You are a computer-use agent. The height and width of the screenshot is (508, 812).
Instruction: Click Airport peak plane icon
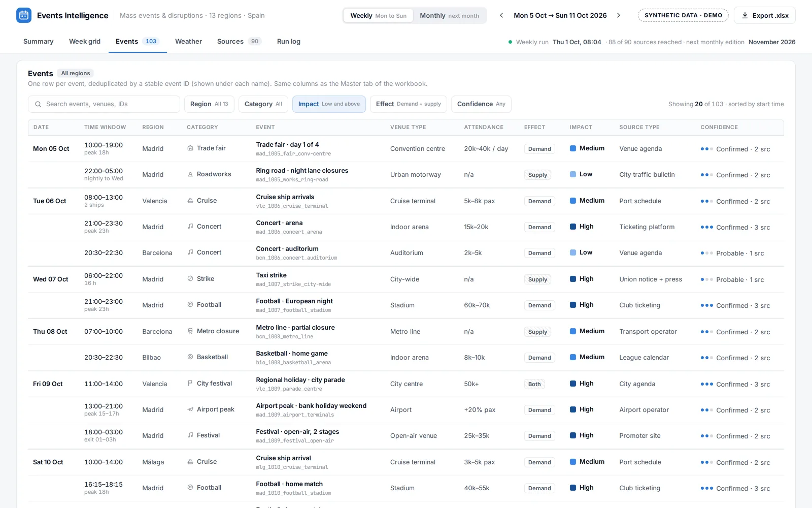(x=190, y=409)
